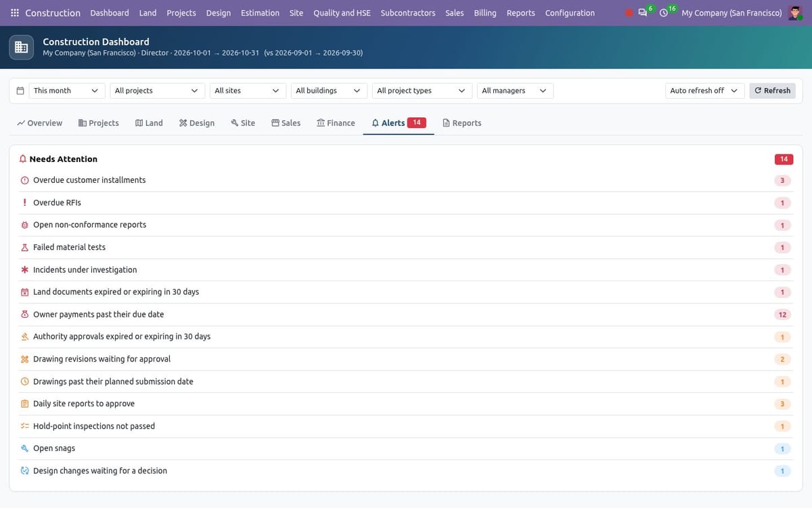Click the Open non-conformance reports bug icon
Viewport: 812px width, 508px height.
25,225
